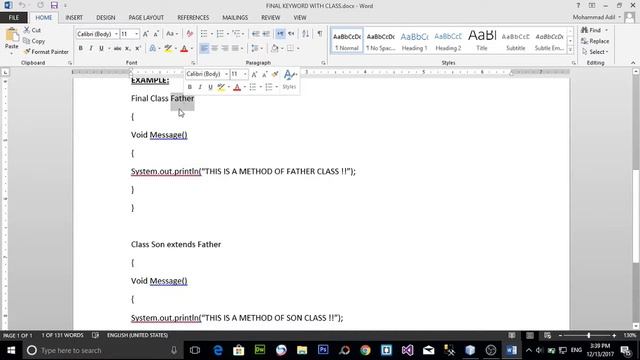
Task: Set left-to-right text direction
Action: tap(280, 34)
